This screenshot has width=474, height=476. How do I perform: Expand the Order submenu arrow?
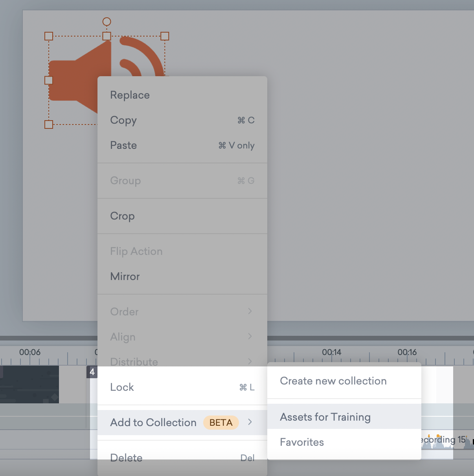(x=250, y=311)
